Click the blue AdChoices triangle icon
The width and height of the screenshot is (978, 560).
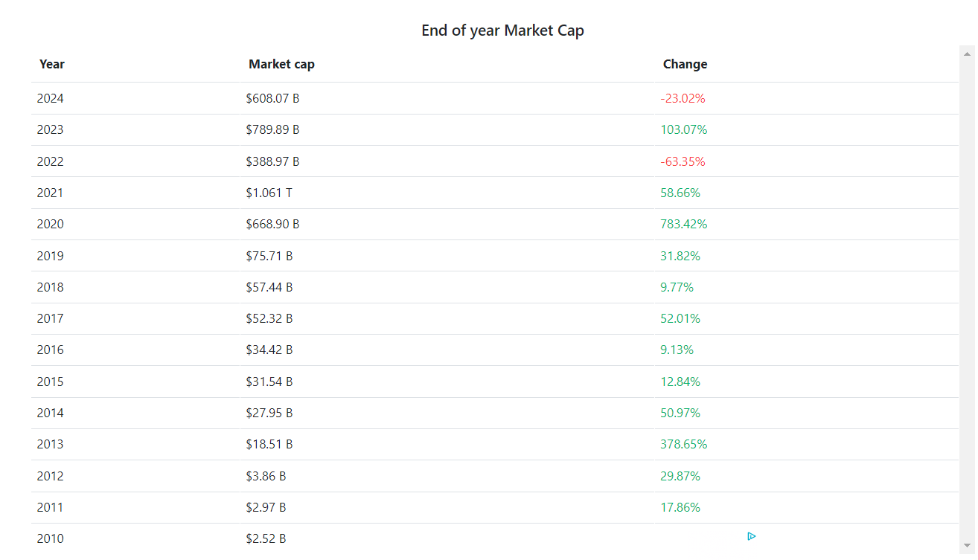pos(752,536)
